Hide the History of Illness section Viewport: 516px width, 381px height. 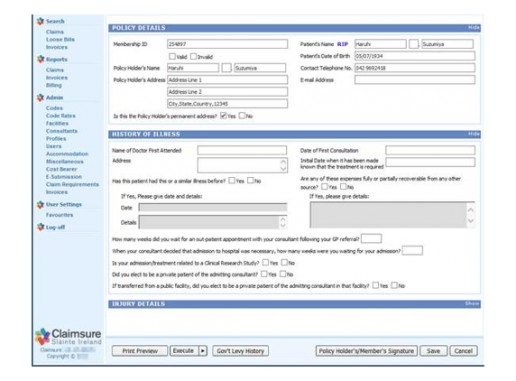click(x=474, y=134)
